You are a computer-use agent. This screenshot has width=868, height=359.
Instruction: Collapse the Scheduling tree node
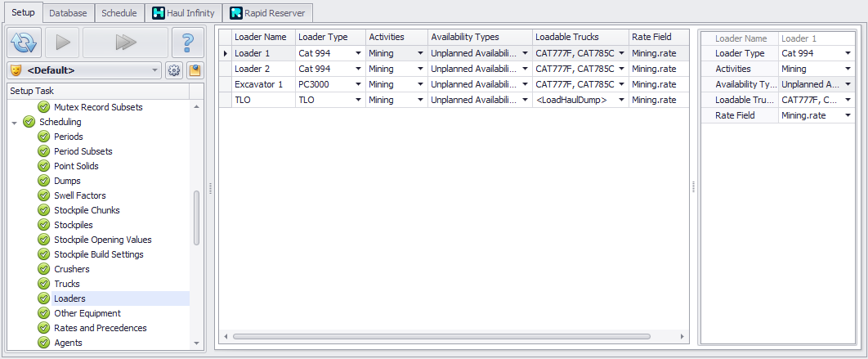point(15,123)
